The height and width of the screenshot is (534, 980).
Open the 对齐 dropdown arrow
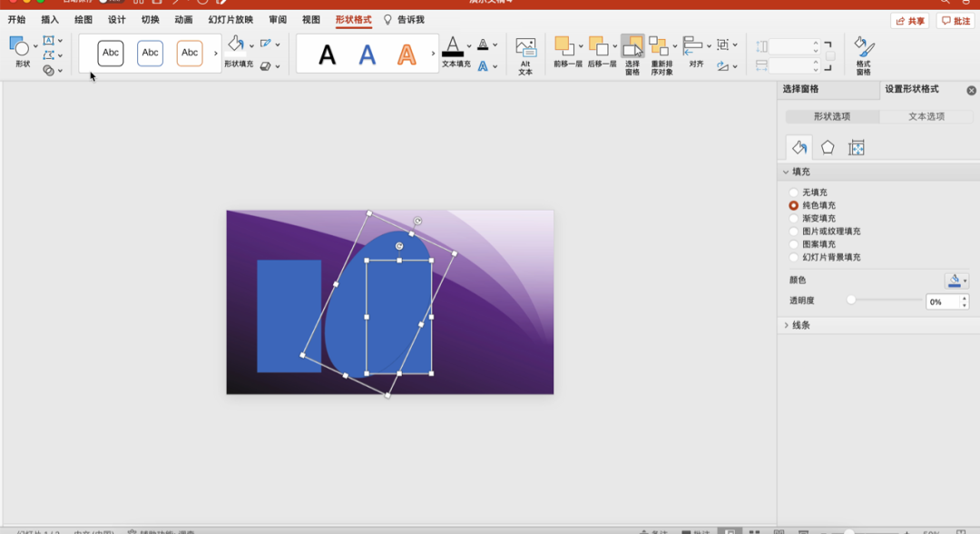pyautogui.click(x=709, y=45)
